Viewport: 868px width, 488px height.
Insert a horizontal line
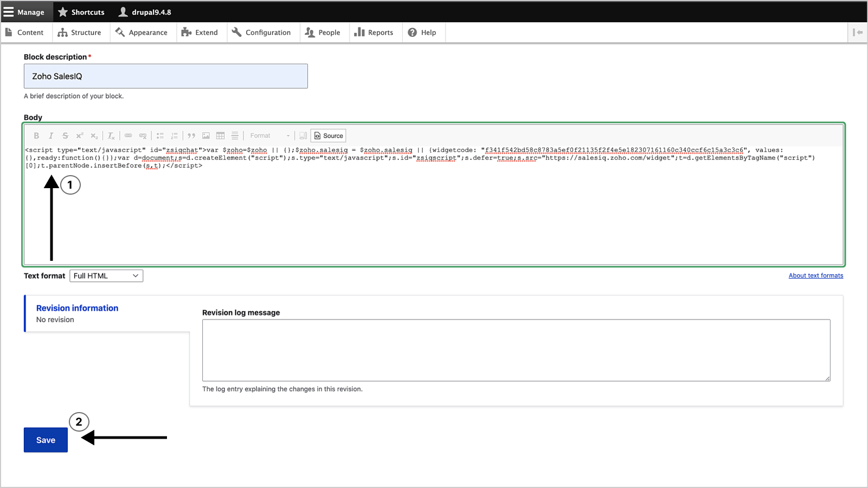point(235,136)
